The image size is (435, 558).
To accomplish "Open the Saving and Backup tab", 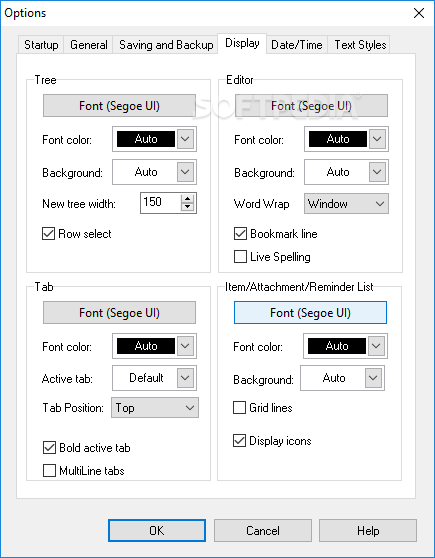I will [166, 45].
